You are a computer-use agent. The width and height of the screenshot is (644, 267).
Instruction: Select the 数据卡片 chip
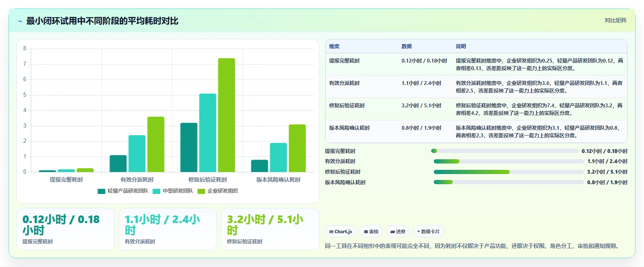[x=429, y=232]
